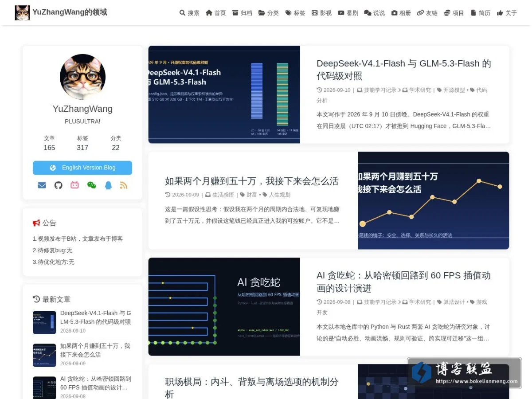Click 学术研究 category under DeepSeek post

click(420, 90)
